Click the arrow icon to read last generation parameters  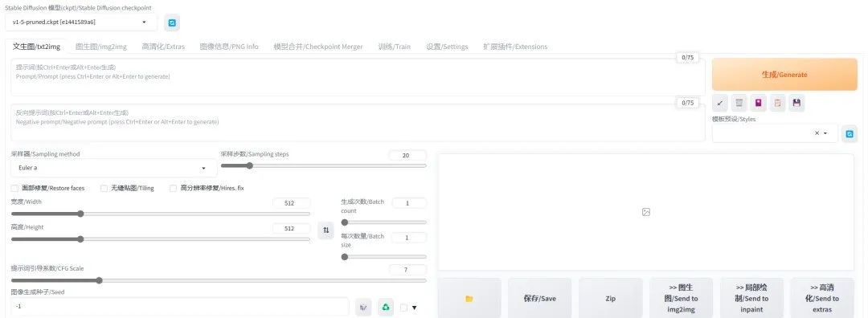[719, 103]
